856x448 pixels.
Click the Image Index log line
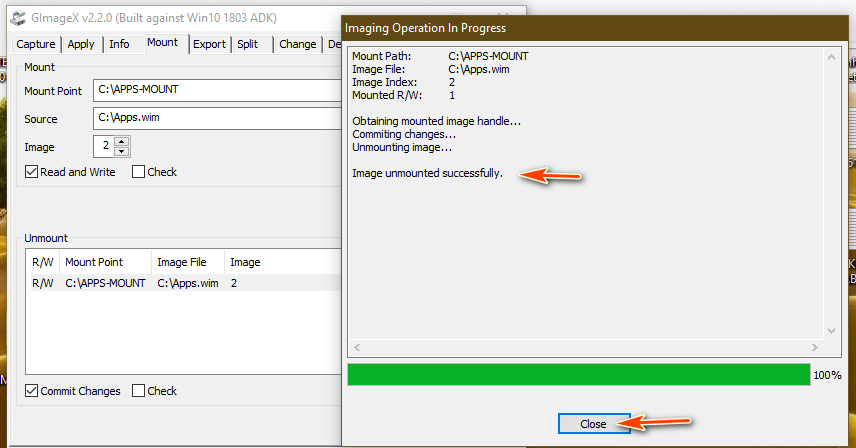tap(403, 82)
